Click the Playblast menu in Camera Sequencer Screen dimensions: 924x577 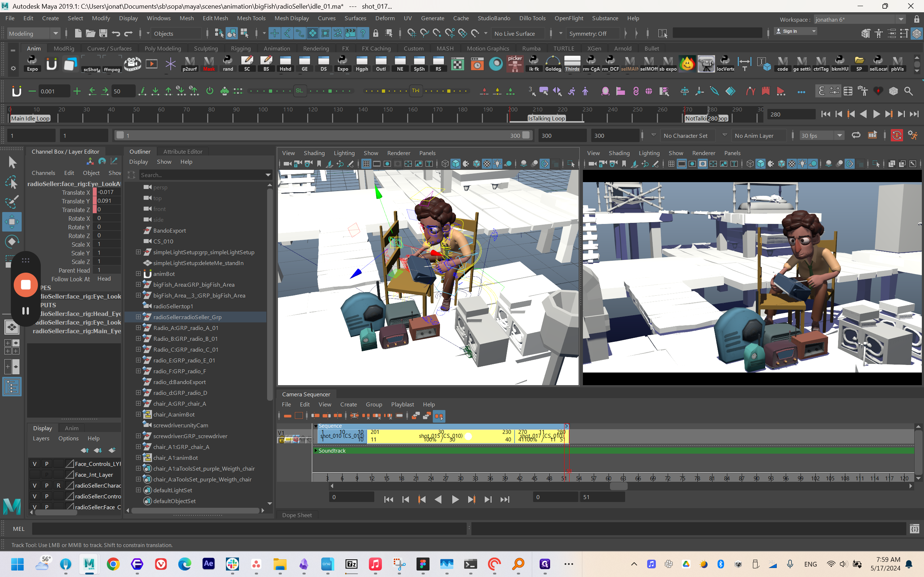402,405
